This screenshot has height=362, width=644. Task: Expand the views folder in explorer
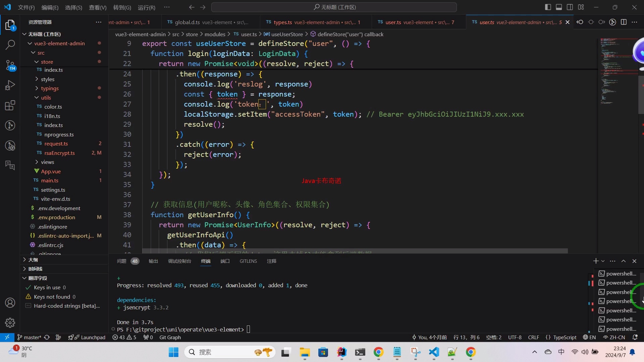pyautogui.click(x=47, y=162)
